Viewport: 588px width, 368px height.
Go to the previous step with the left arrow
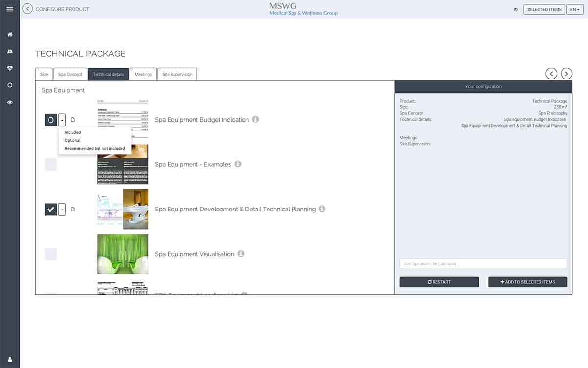551,74
